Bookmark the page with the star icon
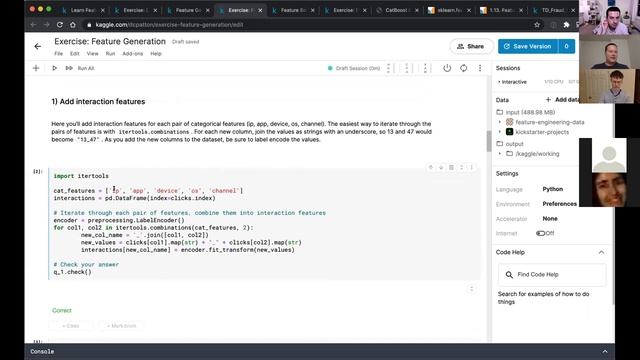The image size is (640, 360). click(537, 25)
